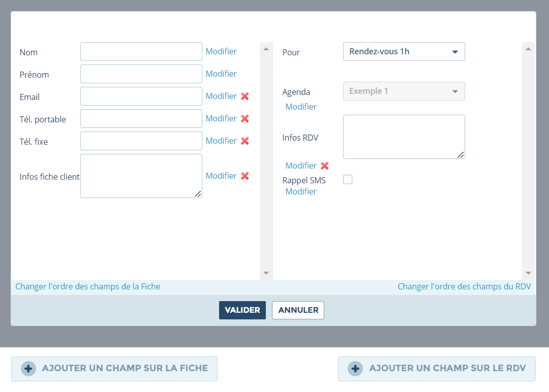This screenshot has height=392, width=549.
Task: Click Ajouter un champ sur le RDV button
Action: (x=437, y=369)
